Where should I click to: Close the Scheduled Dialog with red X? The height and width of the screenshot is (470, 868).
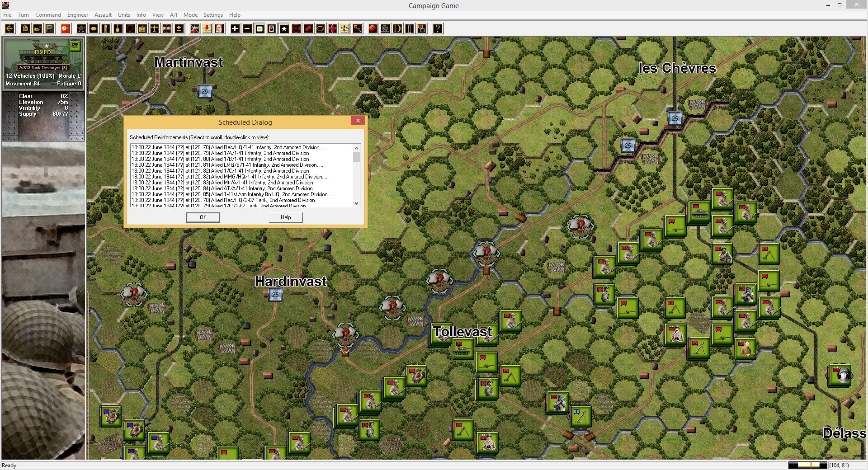coord(358,120)
